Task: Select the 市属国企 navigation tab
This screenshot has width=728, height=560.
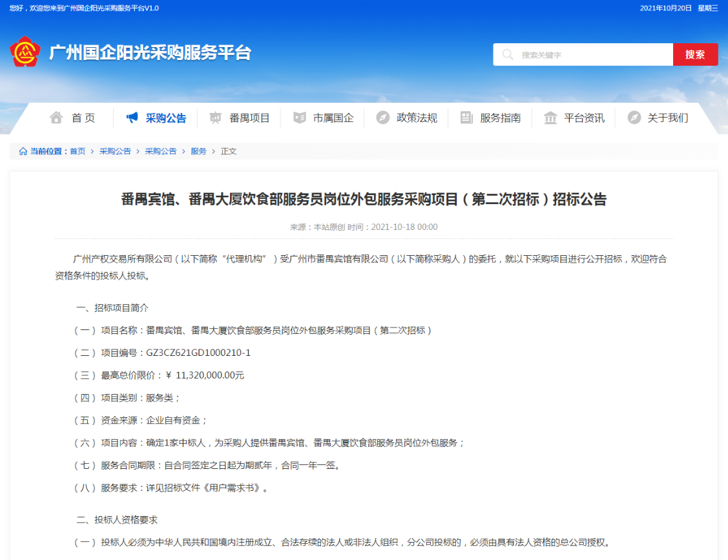Action: [x=333, y=118]
